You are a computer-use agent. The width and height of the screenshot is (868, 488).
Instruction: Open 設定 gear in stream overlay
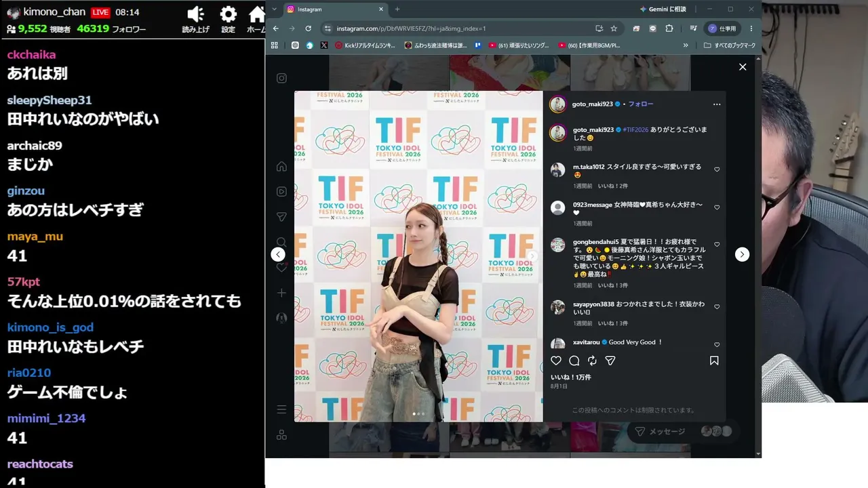point(229,19)
